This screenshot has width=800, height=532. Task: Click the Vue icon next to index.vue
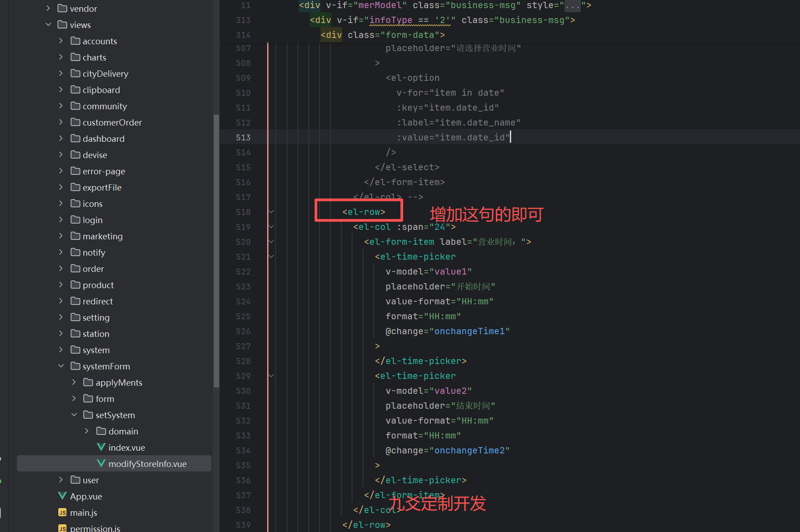(x=102, y=447)
